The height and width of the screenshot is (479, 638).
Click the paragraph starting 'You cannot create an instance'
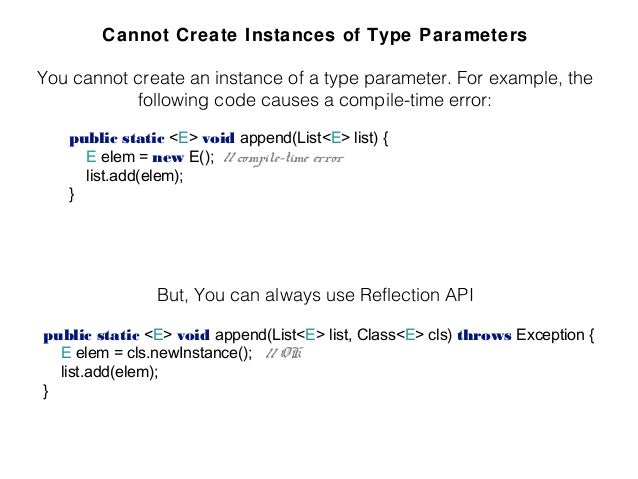pyautogui.click(x=315, y=89)
